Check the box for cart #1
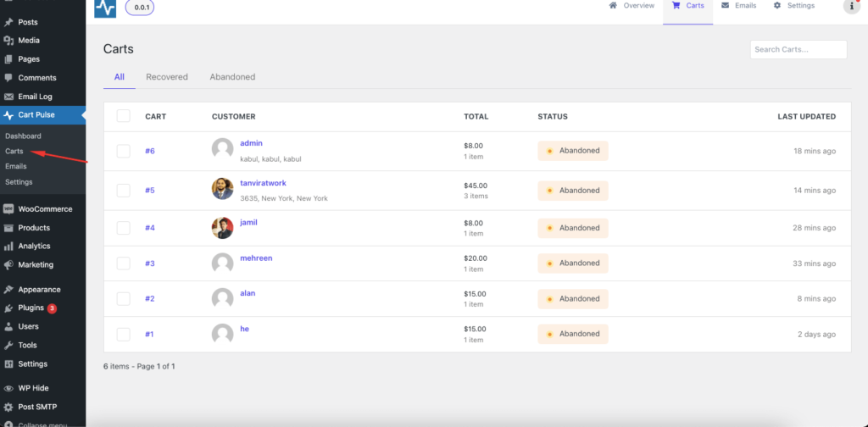 pos(124,334)
